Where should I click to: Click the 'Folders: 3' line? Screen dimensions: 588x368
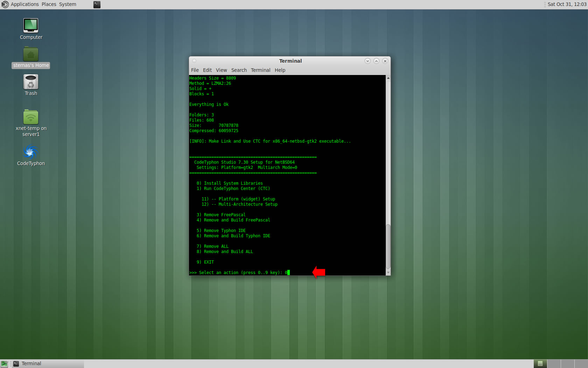coord(202,115)
